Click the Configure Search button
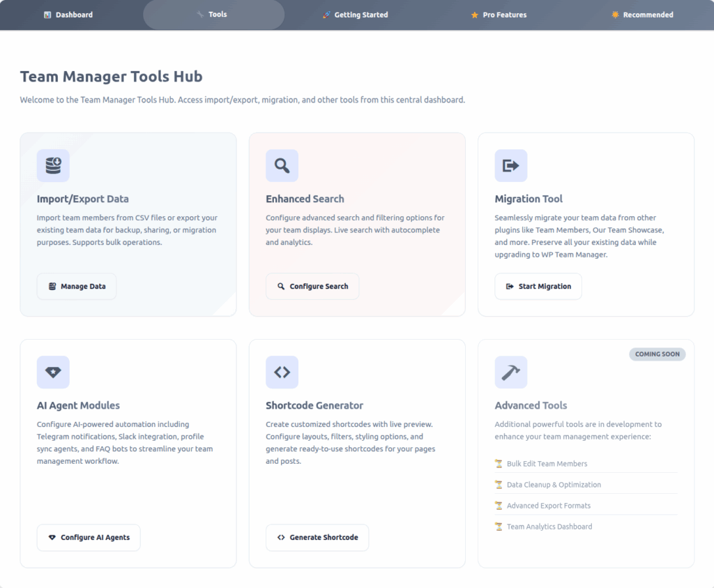The width and height of the screenshot is (714, 588). [x=312, y=287]
